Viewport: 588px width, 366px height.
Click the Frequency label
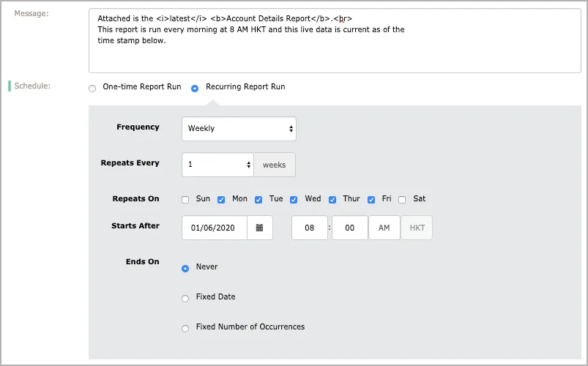[138, 127]
